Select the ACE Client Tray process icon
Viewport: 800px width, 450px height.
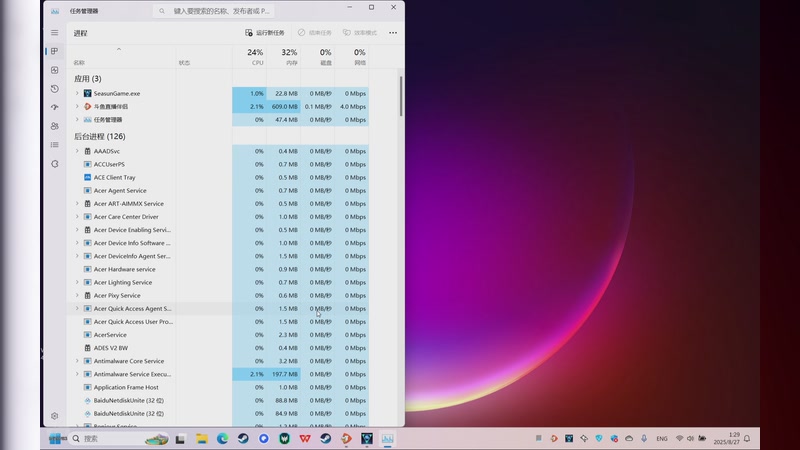[87, 178]
